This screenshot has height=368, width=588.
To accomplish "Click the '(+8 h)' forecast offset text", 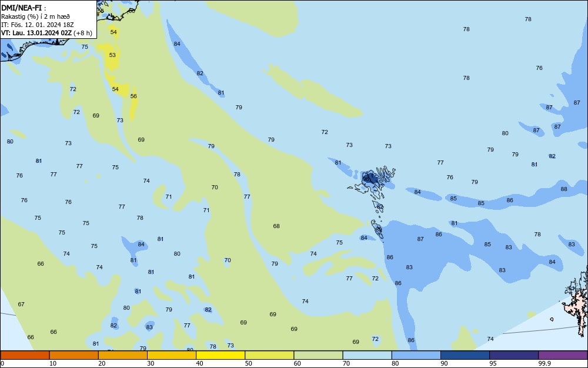I will click(83, 33).
